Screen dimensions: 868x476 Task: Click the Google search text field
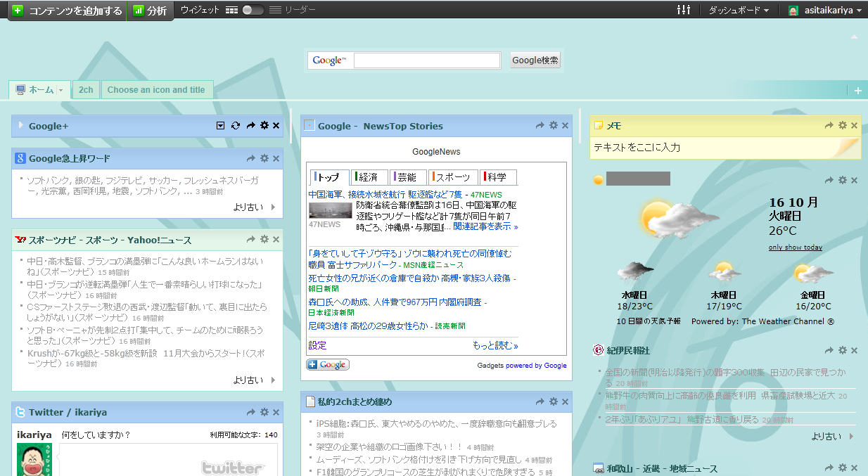coord(427,60)
